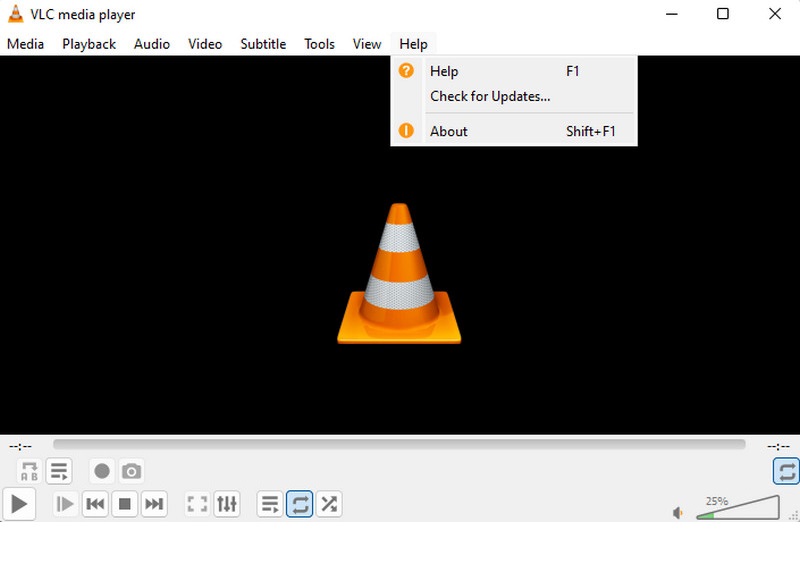This screenshot has height=580, width=800.
Task: Take a snapshot with camera icon
Action: [x=132, y=471]
